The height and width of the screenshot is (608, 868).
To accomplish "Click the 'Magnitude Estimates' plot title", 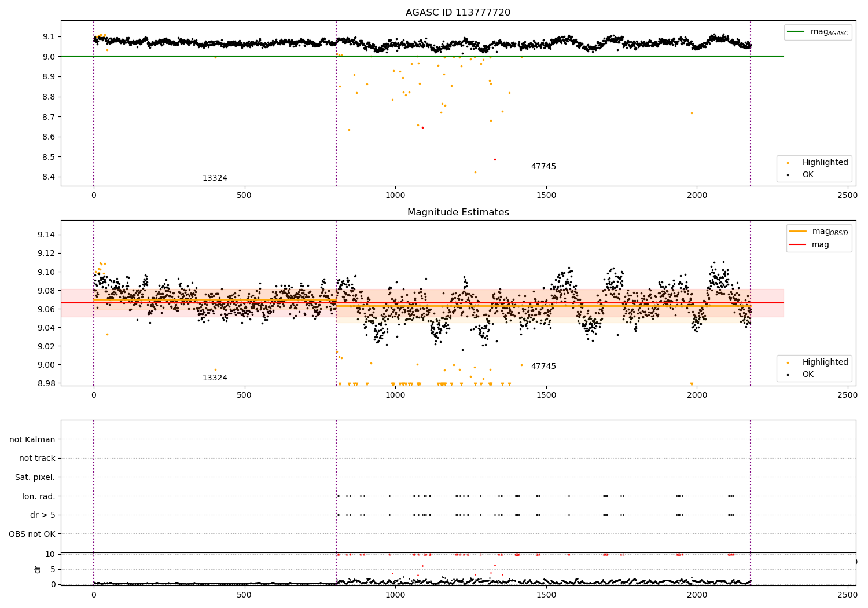I will tap(458, 213).
